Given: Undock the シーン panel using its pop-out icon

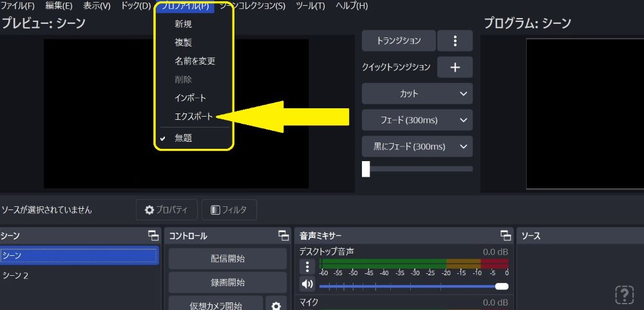Looking at the screenshot, I should pyautogui.click(x=153, y=236).
